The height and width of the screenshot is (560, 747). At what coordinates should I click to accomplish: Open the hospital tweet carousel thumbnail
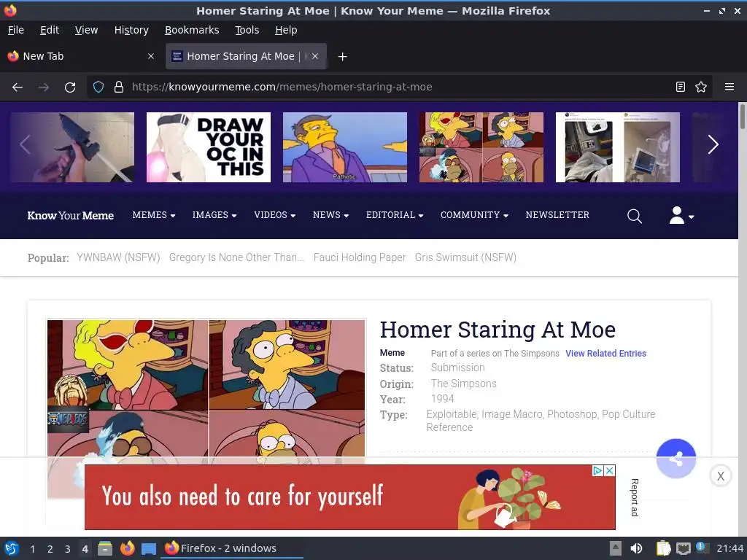click(x=617, y=147)
